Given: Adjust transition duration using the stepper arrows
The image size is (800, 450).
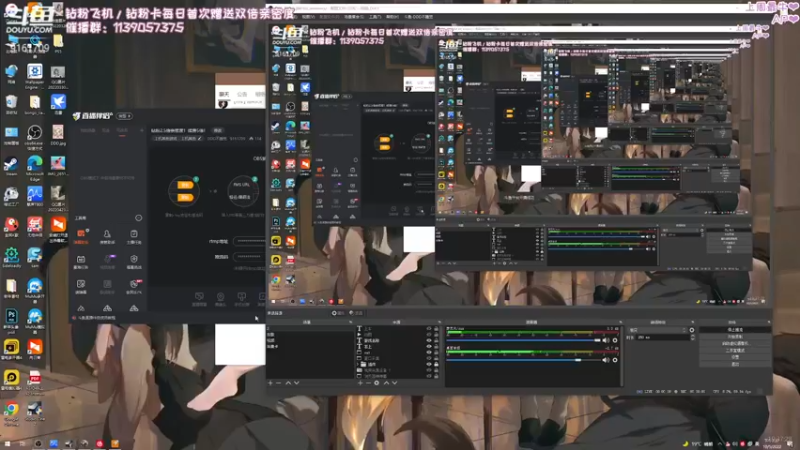Looking at the screenshot, I should 692,337.
